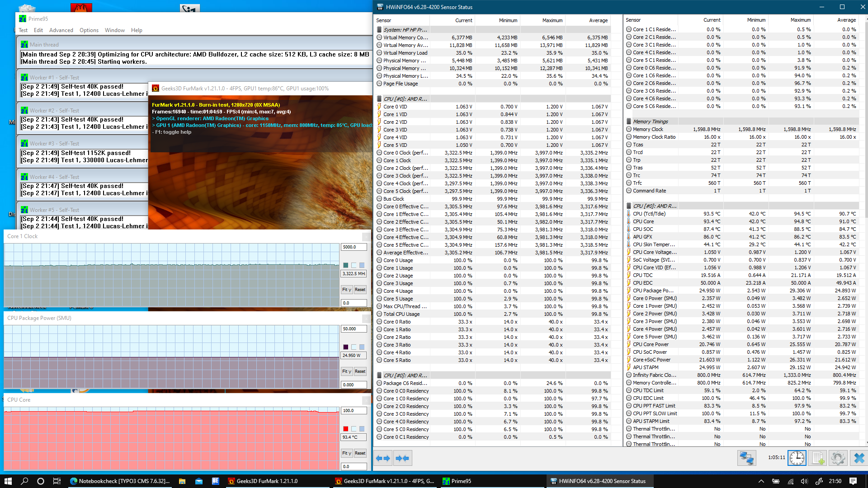Open Task View from the taskbar
Image resolution: width=868 pixels, height=488 pixels.
[57, 481]
